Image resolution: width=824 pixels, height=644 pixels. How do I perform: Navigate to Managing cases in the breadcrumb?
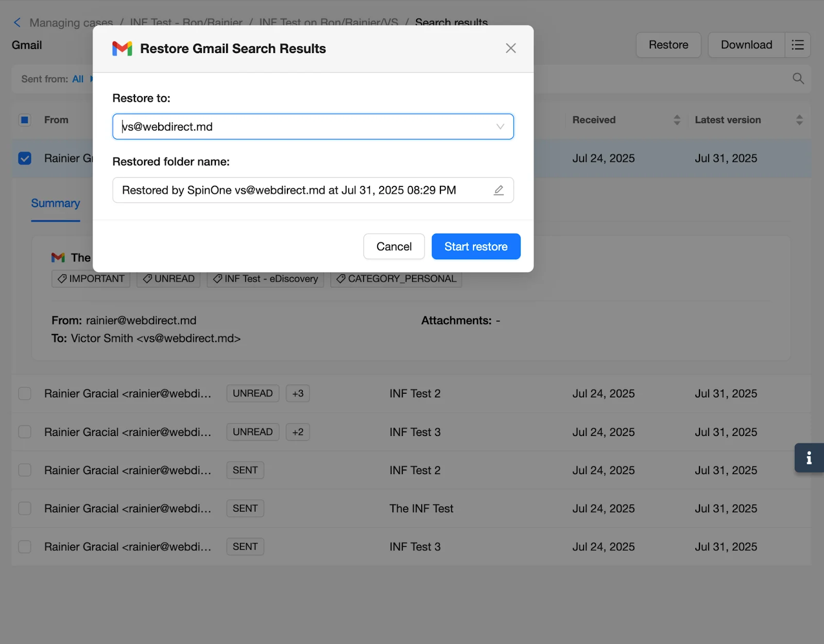72,23
